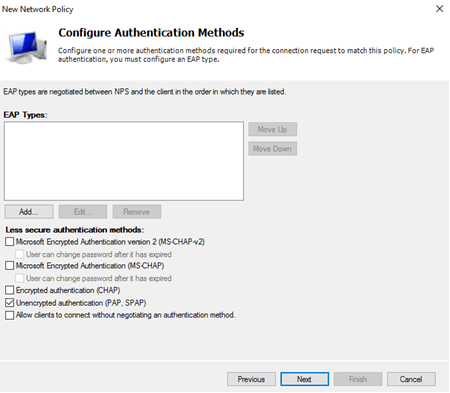Select the empty EAP Types list box
450x393 pixels.
pos(124,161)
